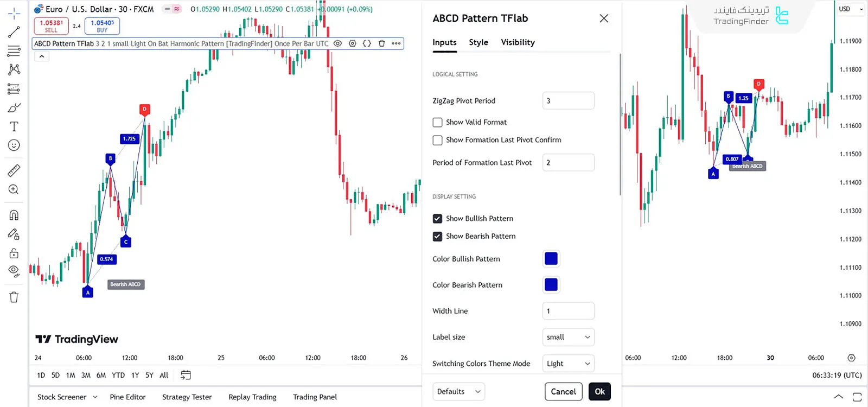Screen dimensions: 868x407
Task: Uncheck Show Bullish Pattern
Action: coord(438,219)
